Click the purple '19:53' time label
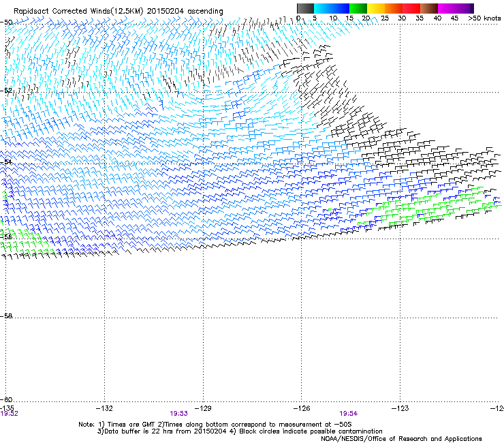This screenshot has width=504, height=443. [x=178, y=414]
